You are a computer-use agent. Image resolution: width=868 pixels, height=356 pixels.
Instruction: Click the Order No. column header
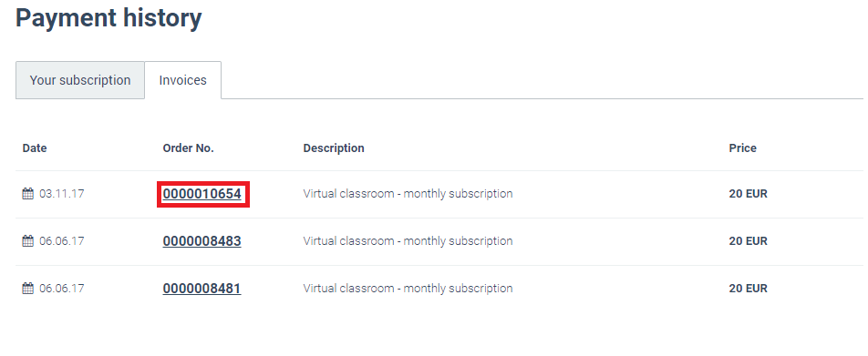(x=188, y=148)
